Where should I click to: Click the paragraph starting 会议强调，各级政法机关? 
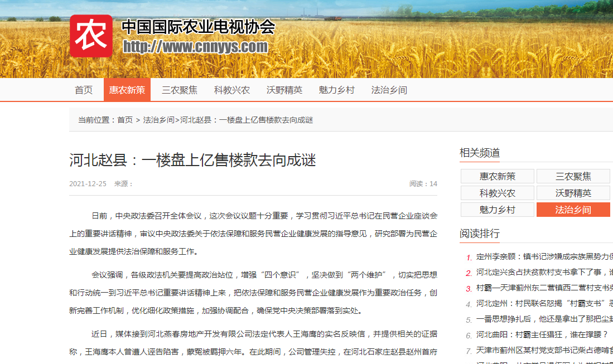[253, 293]
